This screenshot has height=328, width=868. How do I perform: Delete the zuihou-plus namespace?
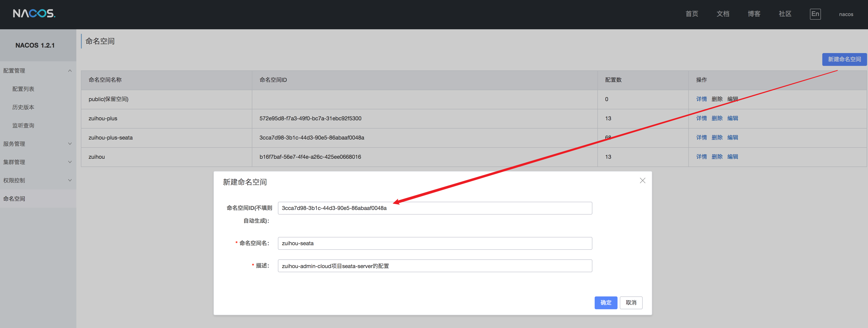click(717, 118)
